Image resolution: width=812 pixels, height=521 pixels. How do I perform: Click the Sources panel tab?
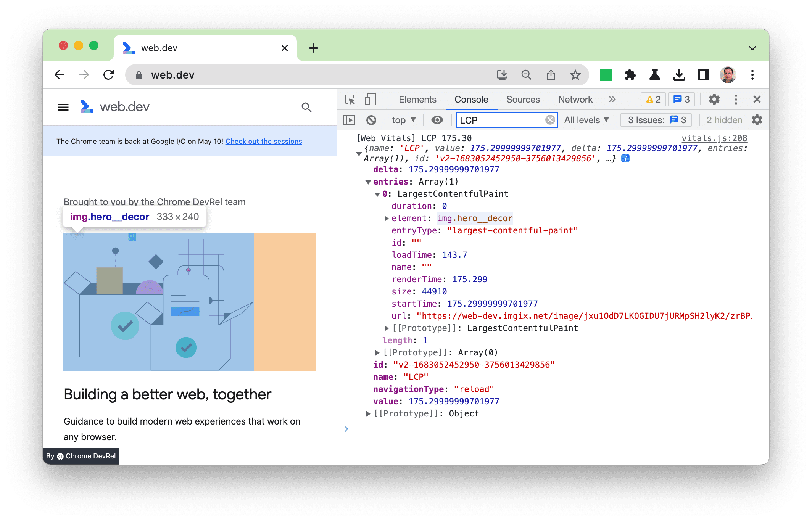523,99
